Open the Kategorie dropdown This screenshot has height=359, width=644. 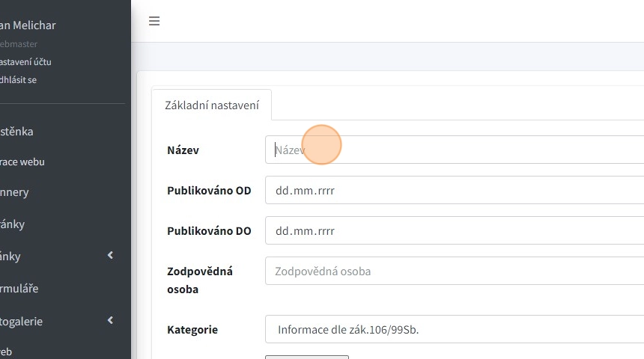coord(454,329)
